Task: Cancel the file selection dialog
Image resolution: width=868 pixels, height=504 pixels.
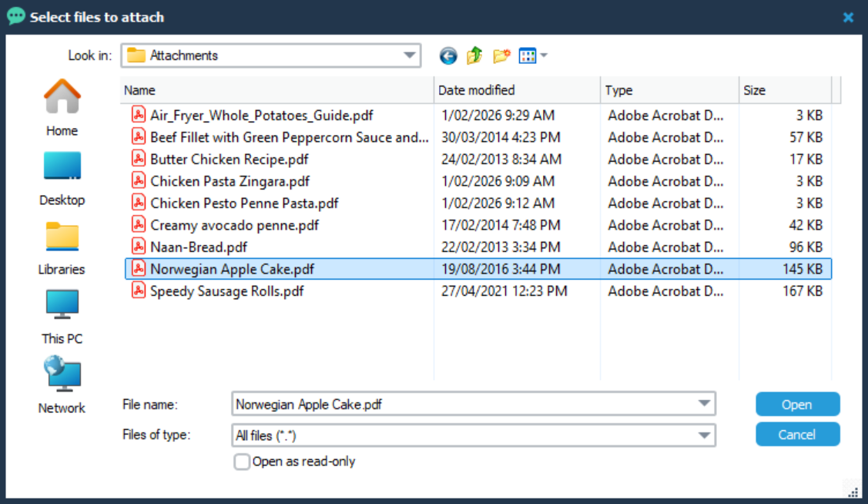Action: pos(798,434)
